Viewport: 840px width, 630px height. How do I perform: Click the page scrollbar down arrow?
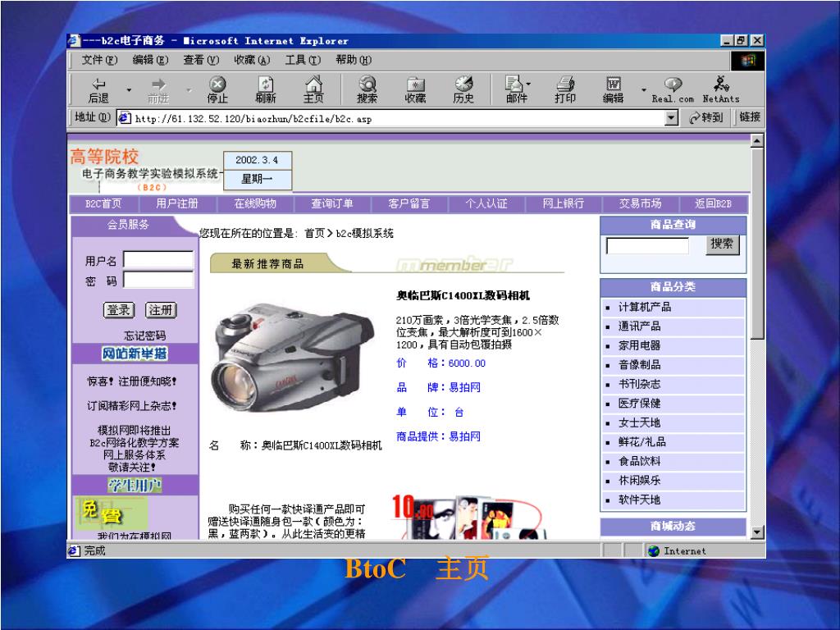(x=756, y=532)
